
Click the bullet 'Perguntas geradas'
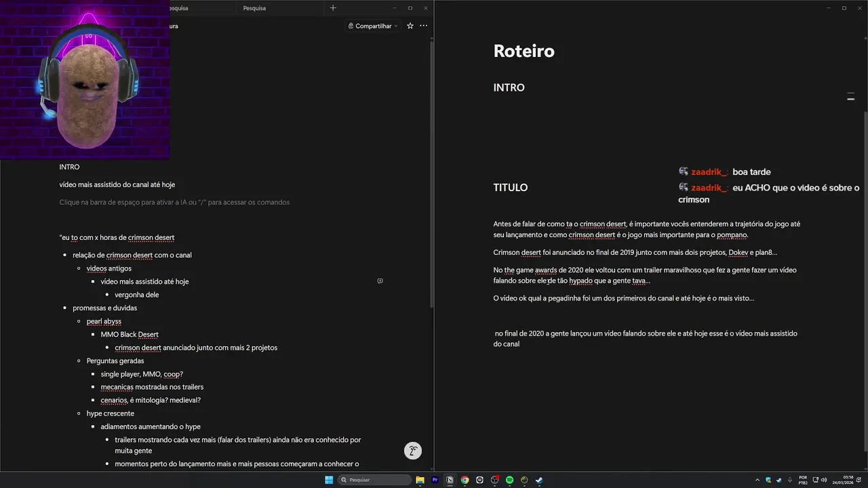[115, 361]
